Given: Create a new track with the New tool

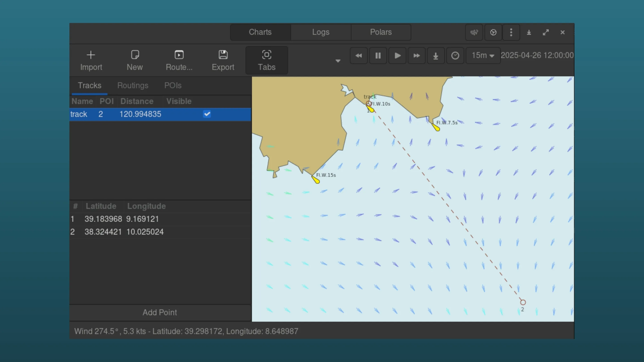Looking at the screenshot, I should [x=135, y=60].
